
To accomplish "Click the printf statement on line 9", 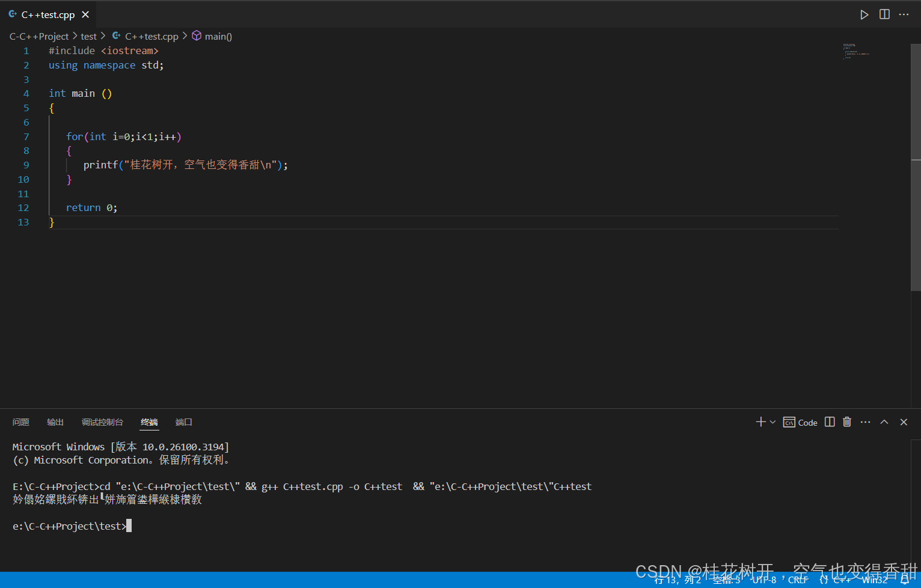I will (186, 165).
